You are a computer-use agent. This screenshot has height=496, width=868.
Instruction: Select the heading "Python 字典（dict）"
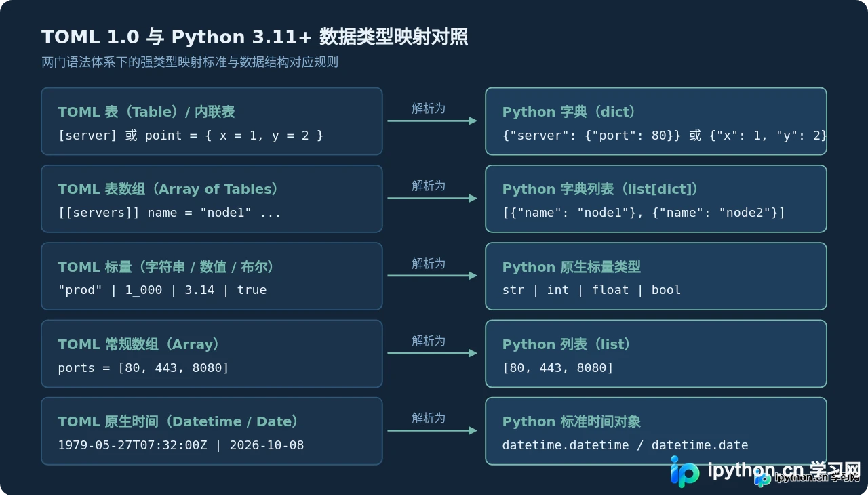tap(570, 112)
